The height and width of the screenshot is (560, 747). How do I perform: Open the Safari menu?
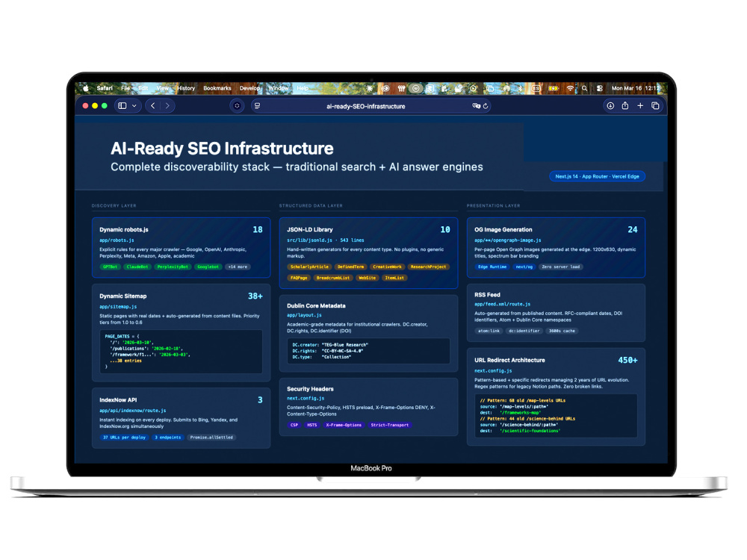(x=105, y=88)
